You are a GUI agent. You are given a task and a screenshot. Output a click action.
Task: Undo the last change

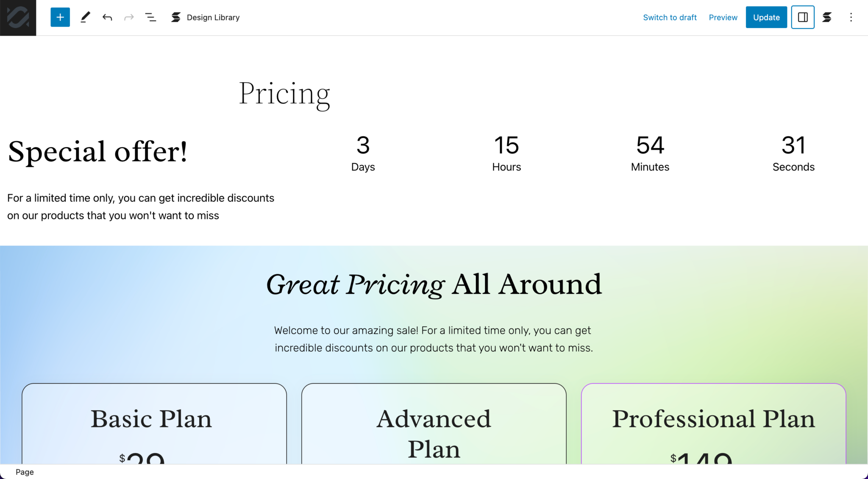[107, 17]
